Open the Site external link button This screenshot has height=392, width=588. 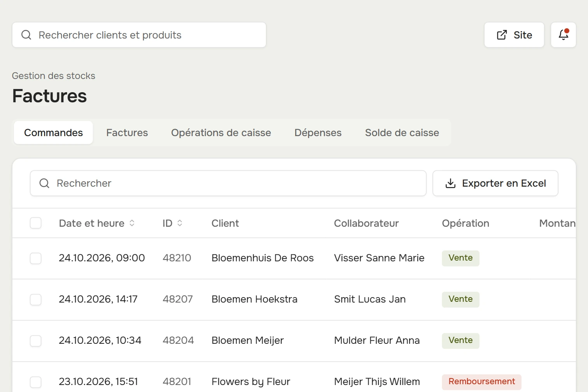(514, 35)
